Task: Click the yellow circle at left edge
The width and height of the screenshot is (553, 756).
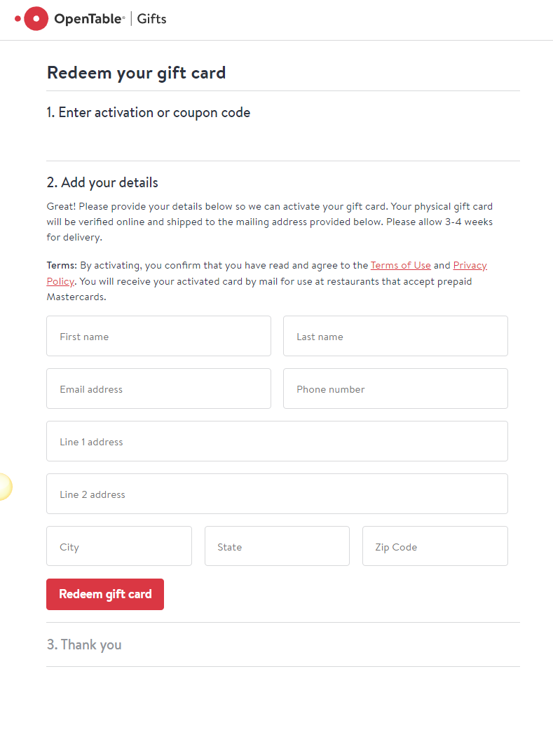Action: pyautogui.click(x=5, y=487)
